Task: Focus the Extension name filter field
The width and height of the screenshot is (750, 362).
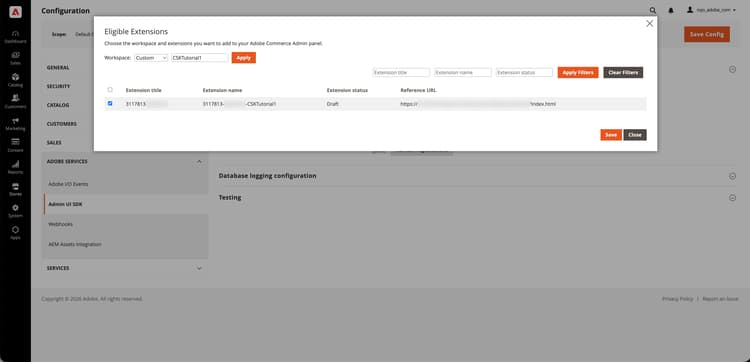Action: (x=463, y=72)
